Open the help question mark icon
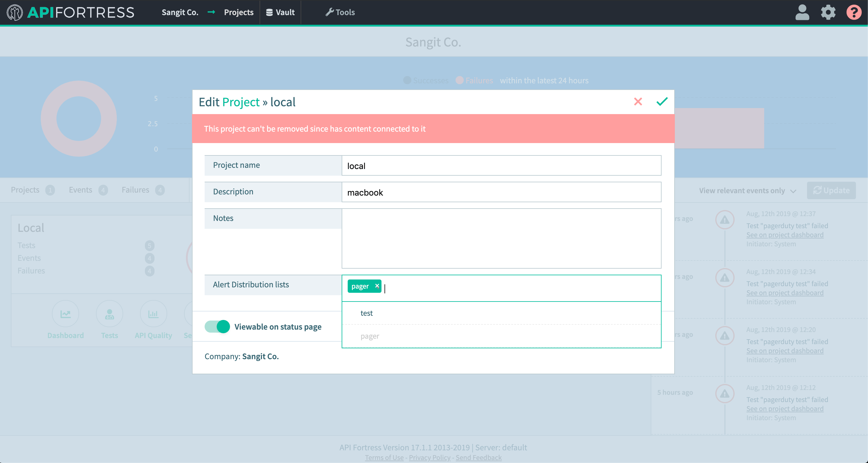 point(854,12)
